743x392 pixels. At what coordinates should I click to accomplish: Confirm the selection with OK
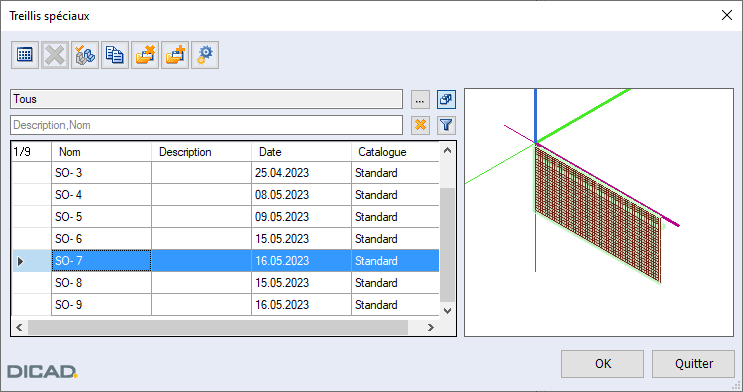603,364
